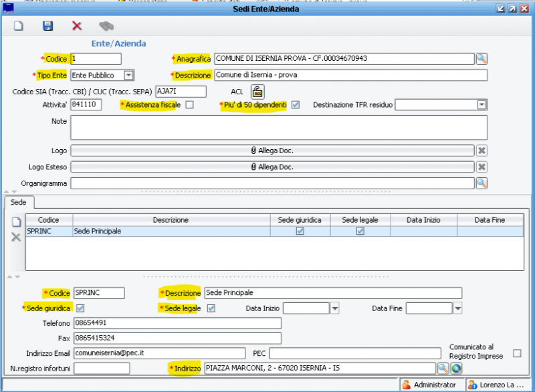The height and width of the screenshot is (392, 535).
Task: Select the Sede tab
Action: coord(18,201)
